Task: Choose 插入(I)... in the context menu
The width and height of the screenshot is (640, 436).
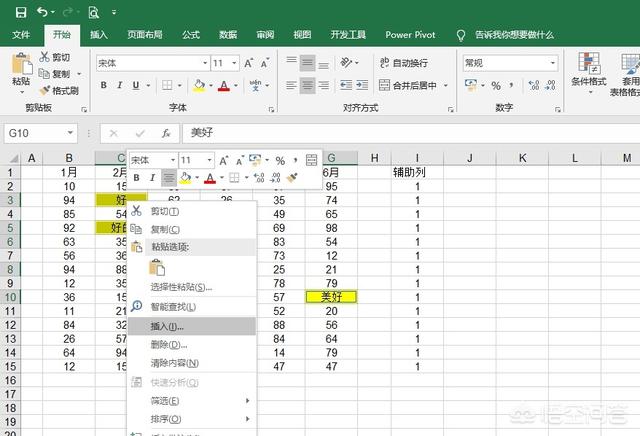Action: (x=192, y=326)
